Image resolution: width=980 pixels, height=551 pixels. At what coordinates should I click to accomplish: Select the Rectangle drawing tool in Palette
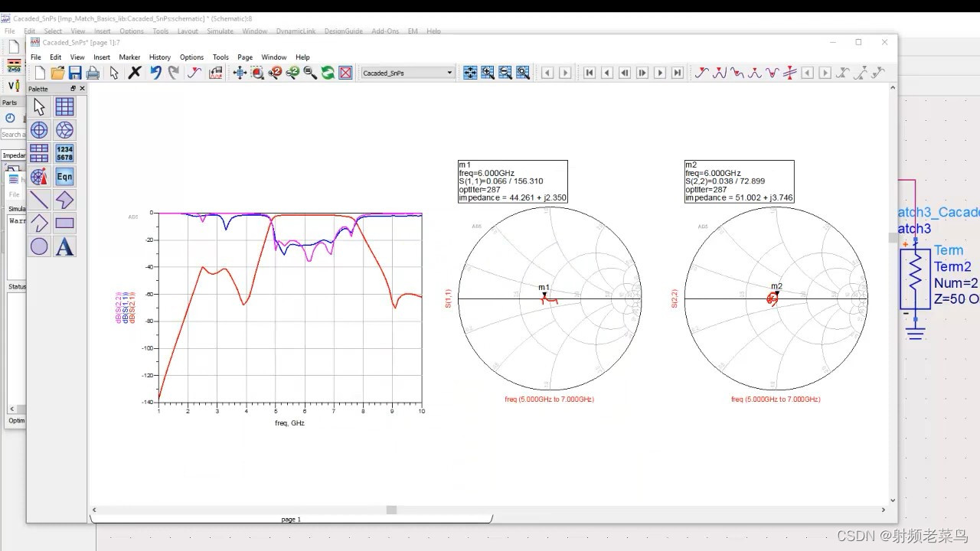pyautogui.click(x=64, y=223)
